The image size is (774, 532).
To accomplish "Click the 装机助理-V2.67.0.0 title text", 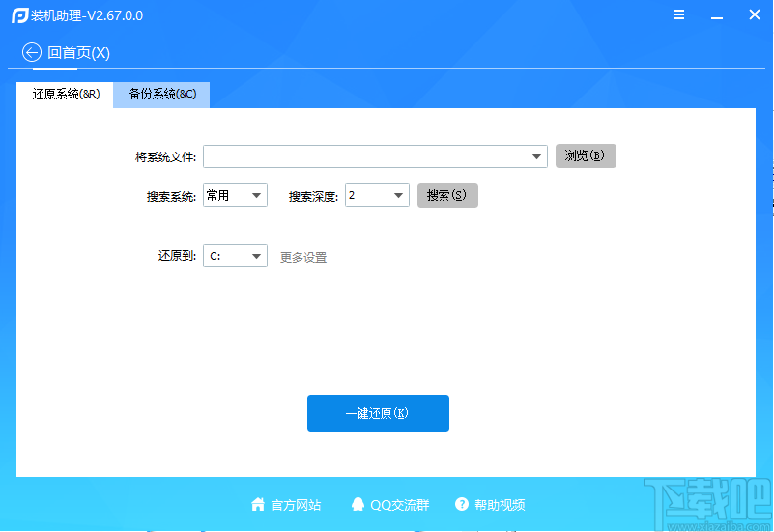I will pyautogui.click(x=87, y=15).
